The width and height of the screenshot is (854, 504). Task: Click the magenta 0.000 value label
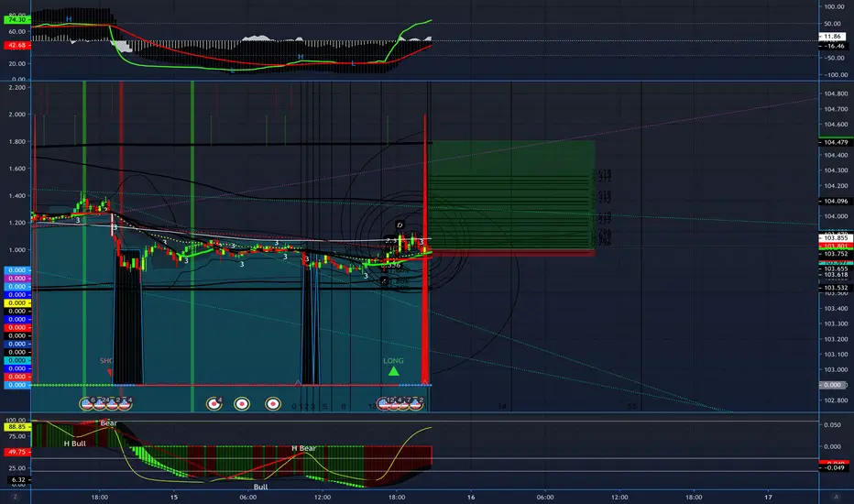[16, 279]
